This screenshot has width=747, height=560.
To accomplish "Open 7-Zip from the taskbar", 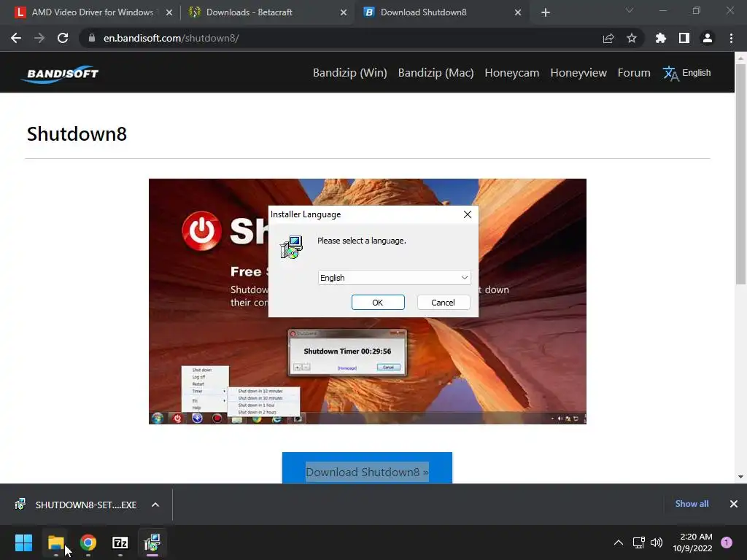I will [x=120, y=542].
